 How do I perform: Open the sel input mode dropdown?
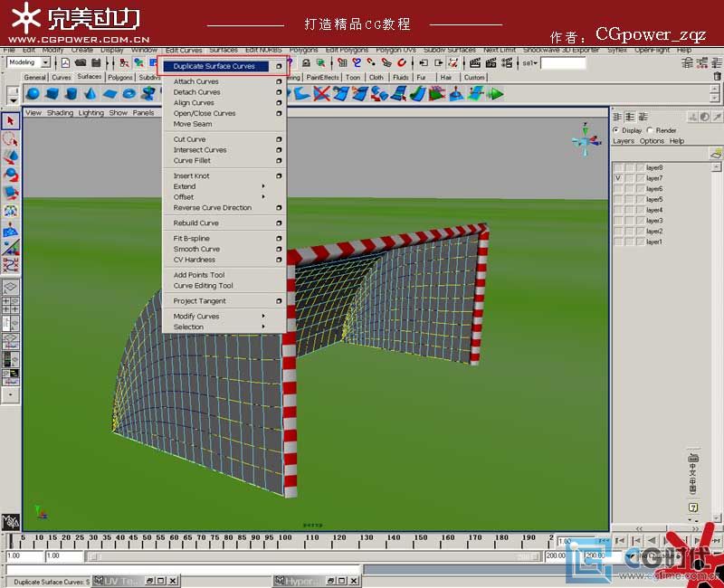point(530,62)
